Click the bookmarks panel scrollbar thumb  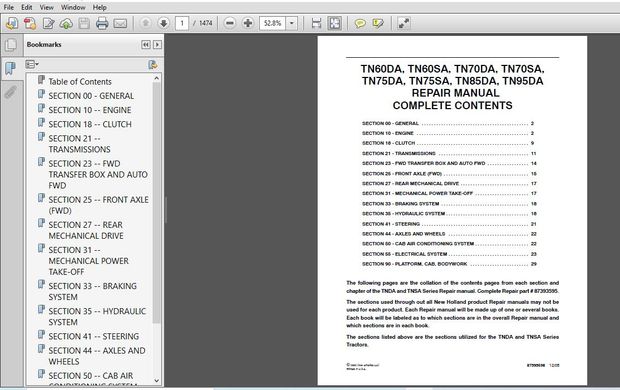point(157,203)
